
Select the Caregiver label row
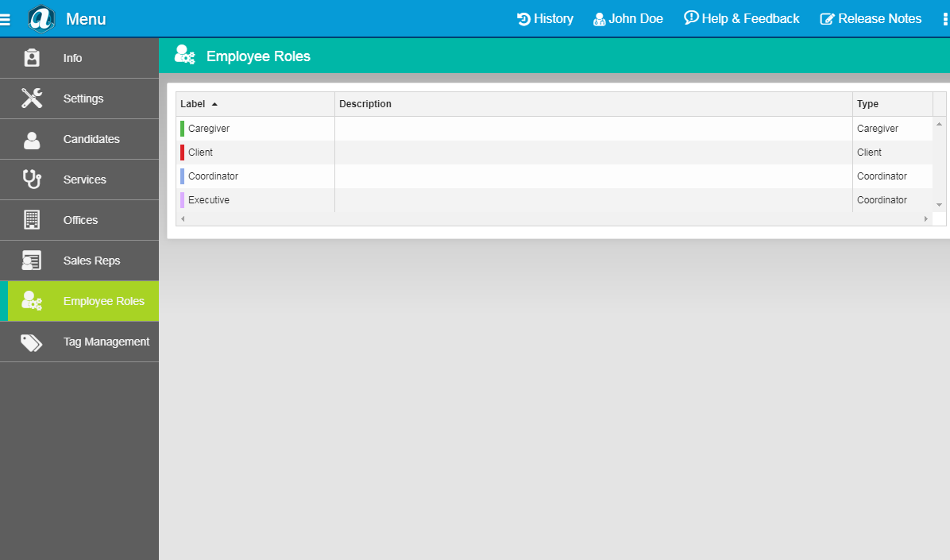click(255, 129)
